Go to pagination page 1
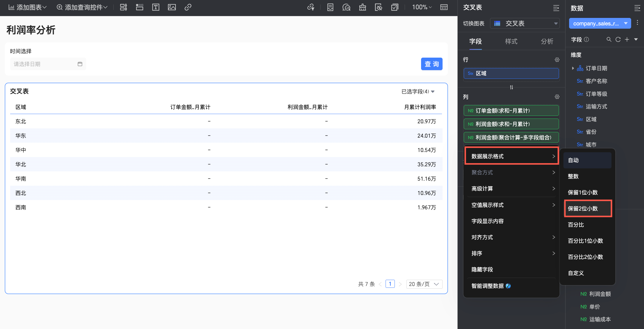The width and height of the screenshot is (644, 329). pyautogui.click(x=390, y=284)
